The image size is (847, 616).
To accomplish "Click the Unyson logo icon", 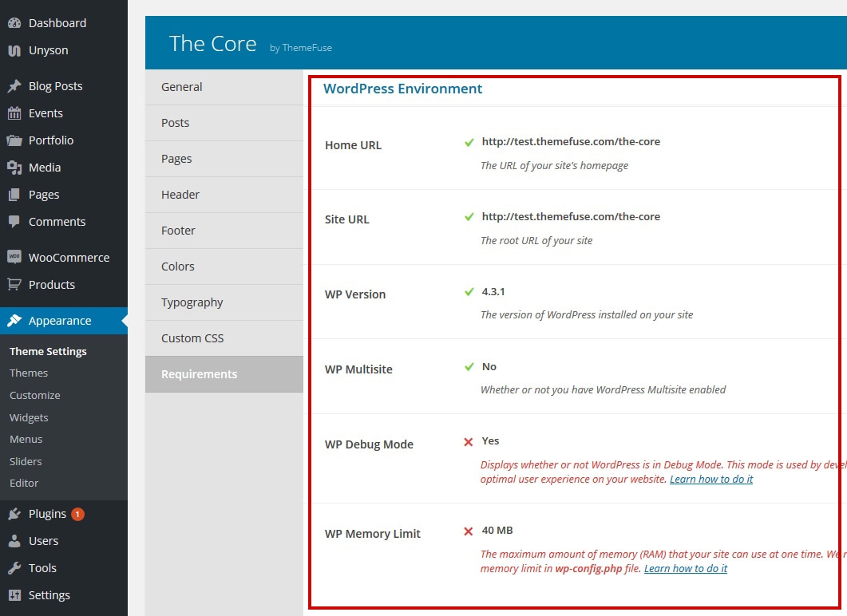I will coord(14,51).
